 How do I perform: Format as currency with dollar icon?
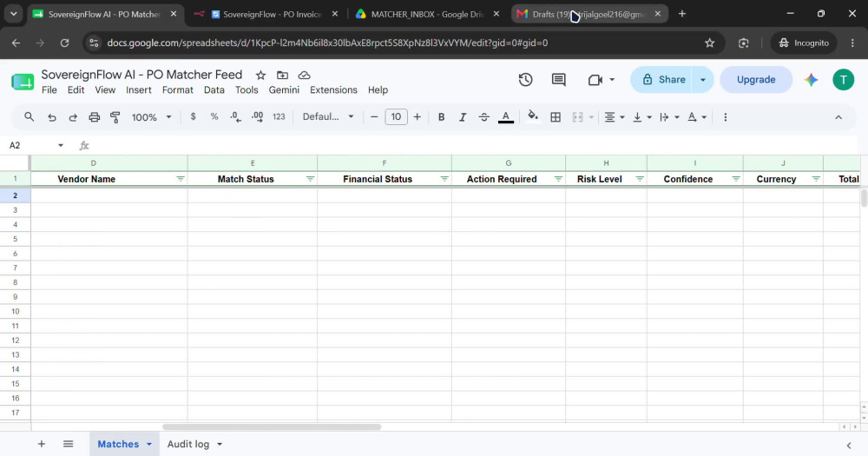(x=194, y=117)
